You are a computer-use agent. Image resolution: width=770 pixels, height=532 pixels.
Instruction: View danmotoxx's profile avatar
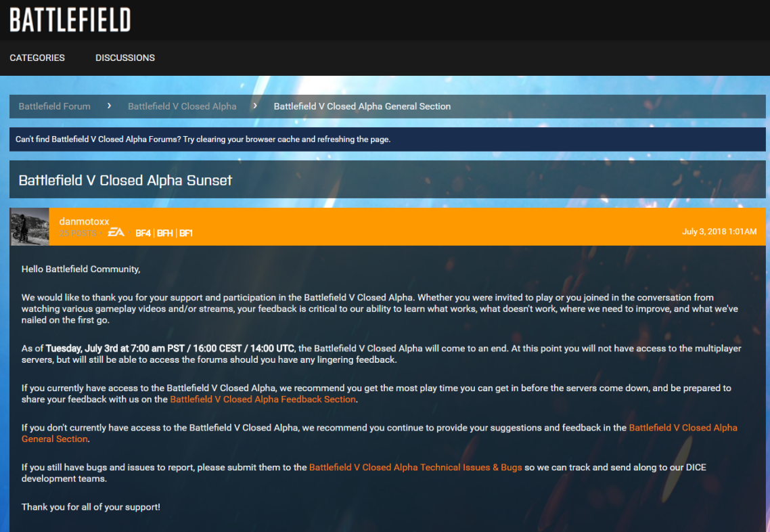[x=30, y=227]
